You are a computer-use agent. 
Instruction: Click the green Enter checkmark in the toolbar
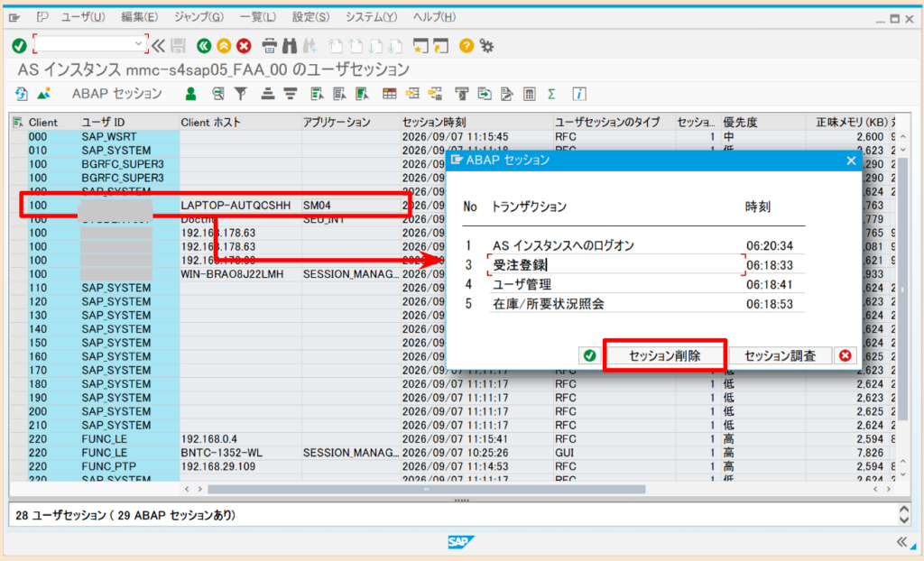click(19, 45)
